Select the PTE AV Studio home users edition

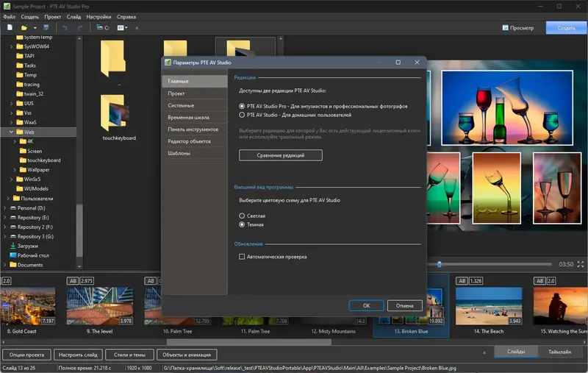point(242,116)
